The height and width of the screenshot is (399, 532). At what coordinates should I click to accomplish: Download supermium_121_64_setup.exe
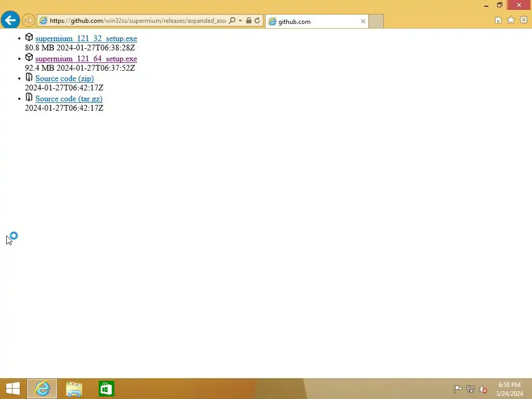(x=86, y=59)
